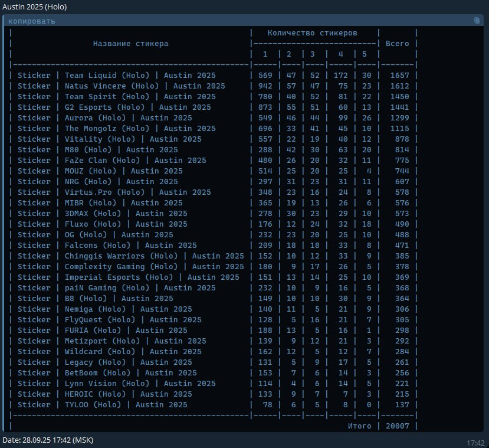Select the B8 (Holo) row name

pyautogui.click(x=95, y=298)
